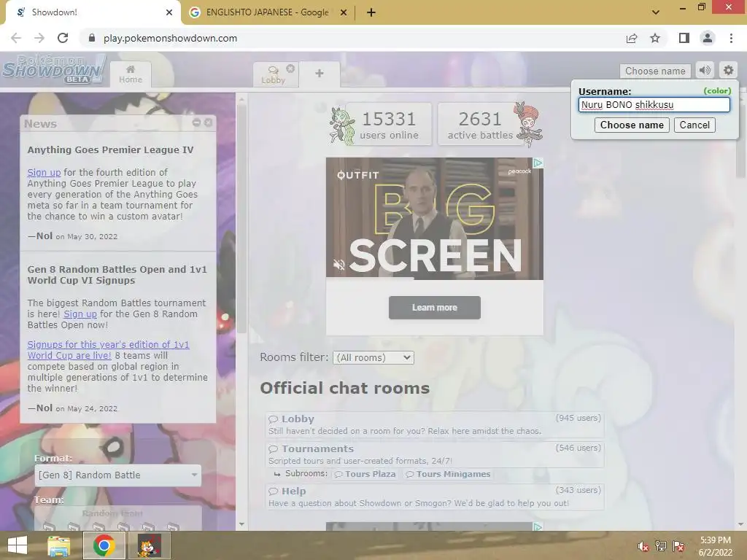Click the site lock icon in address bar

[x=92, y=38]
